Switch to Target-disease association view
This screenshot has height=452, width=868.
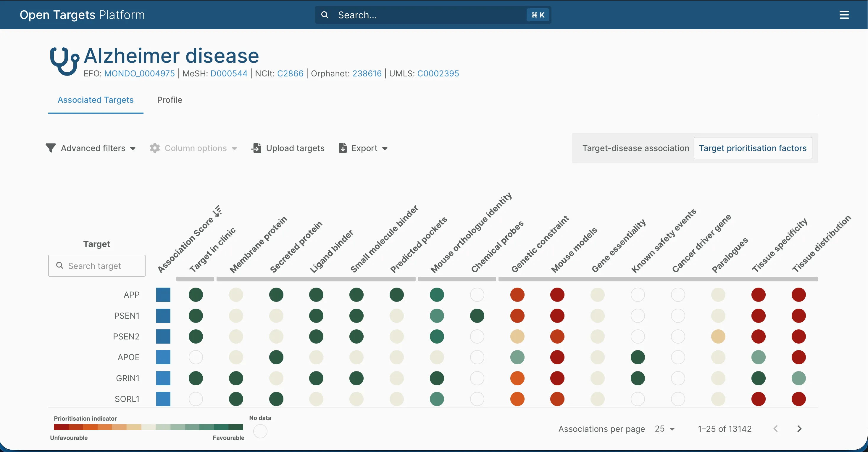pyautogui.click(x=635, y=148)
